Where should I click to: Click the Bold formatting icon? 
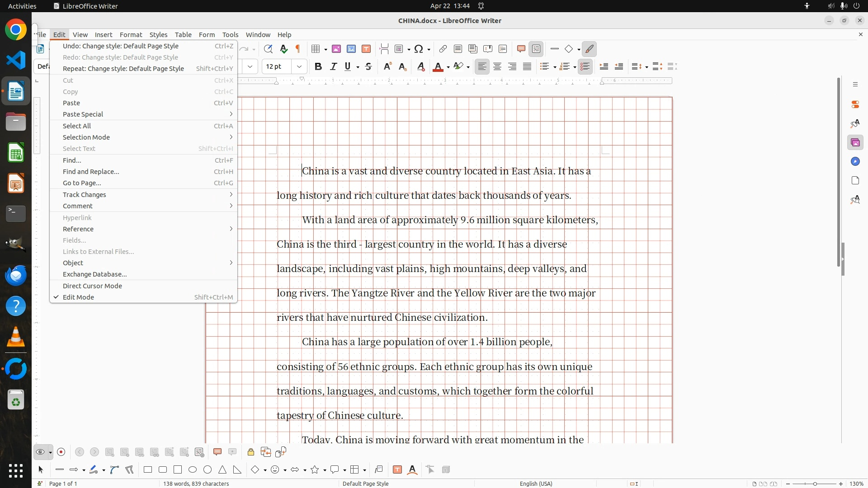[318, 67]
